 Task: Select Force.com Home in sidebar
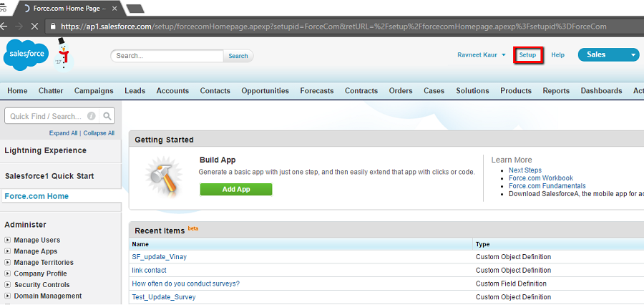pyautogui.click(x=36, y=196)
